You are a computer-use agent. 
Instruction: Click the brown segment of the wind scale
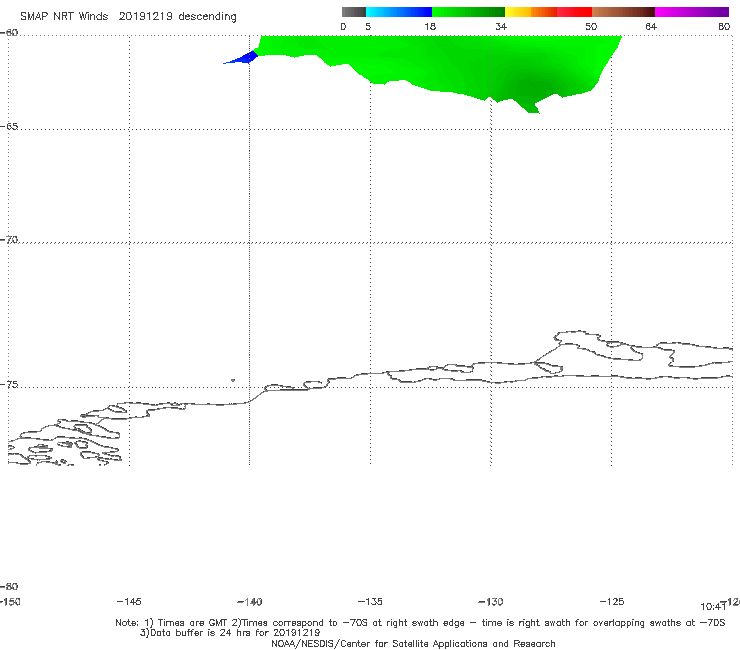(x=623, y=12)
